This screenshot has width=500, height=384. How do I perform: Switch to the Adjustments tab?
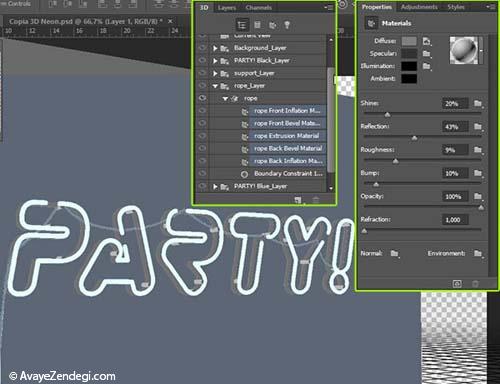(x=419, y=7)
